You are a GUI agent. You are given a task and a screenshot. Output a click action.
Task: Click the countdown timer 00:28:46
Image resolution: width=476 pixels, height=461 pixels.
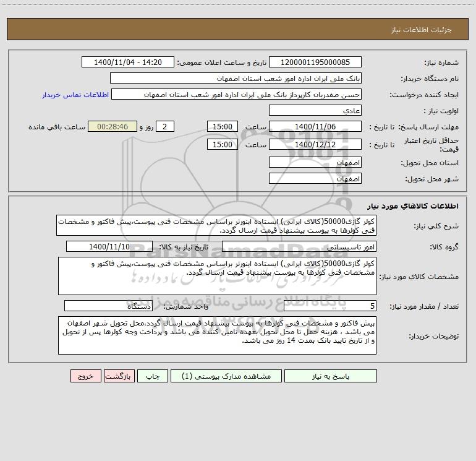click(x=113, y=126)
